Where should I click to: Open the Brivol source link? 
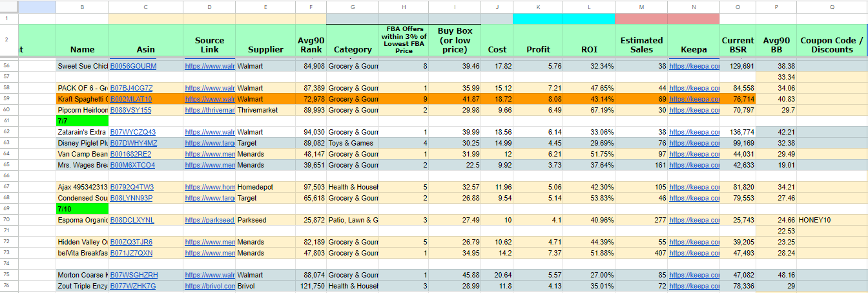tap(210, 286)
